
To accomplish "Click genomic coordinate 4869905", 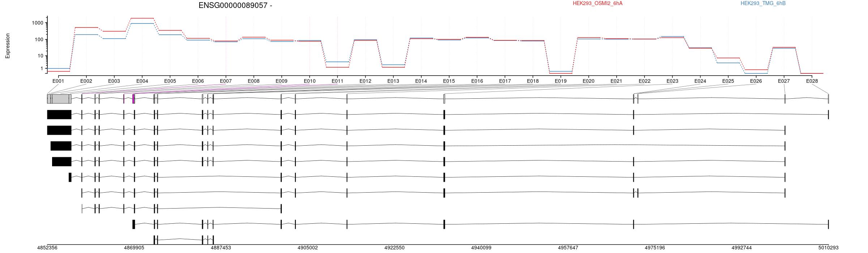I will [x=134, y=248].
